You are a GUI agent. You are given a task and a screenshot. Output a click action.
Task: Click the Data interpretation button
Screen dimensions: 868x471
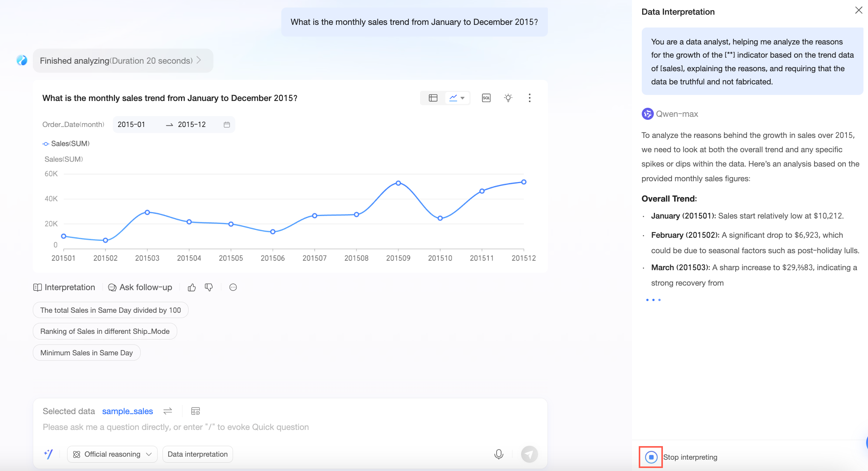[x=198, y=454]
